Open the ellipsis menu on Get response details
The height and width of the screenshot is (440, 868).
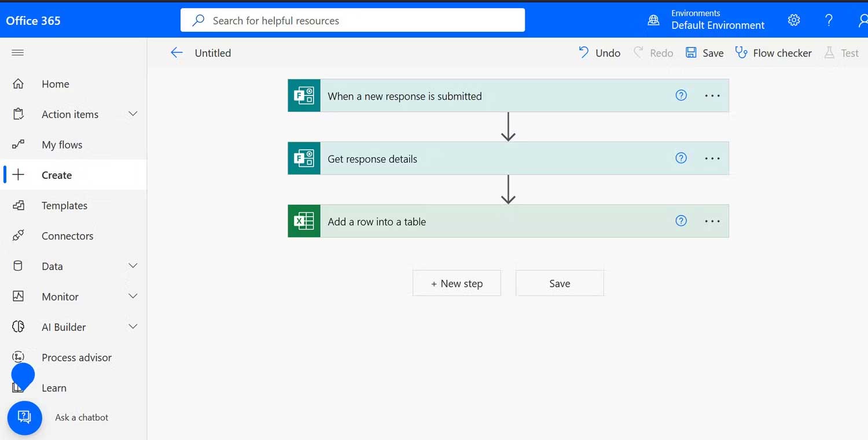[712, 158]
